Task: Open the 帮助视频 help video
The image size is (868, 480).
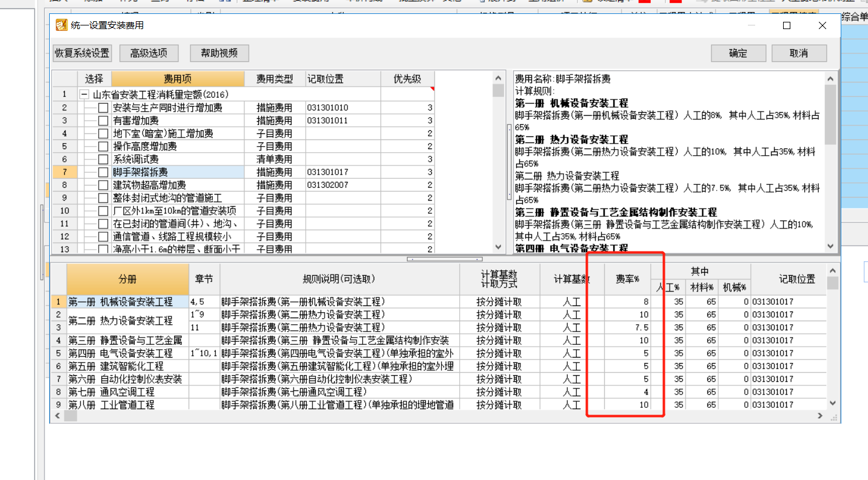Action: pyautogui.click(x=219, y=53)
